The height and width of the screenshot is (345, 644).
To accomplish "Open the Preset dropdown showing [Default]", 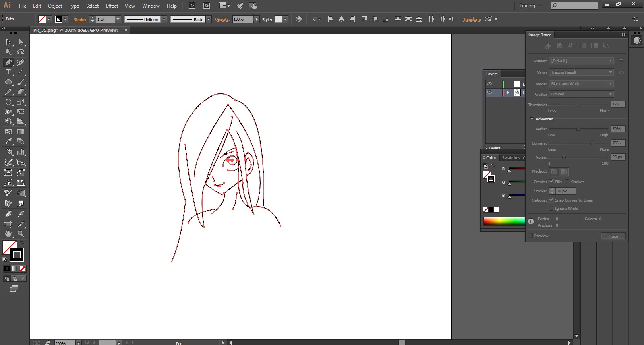I will (582, 61).
